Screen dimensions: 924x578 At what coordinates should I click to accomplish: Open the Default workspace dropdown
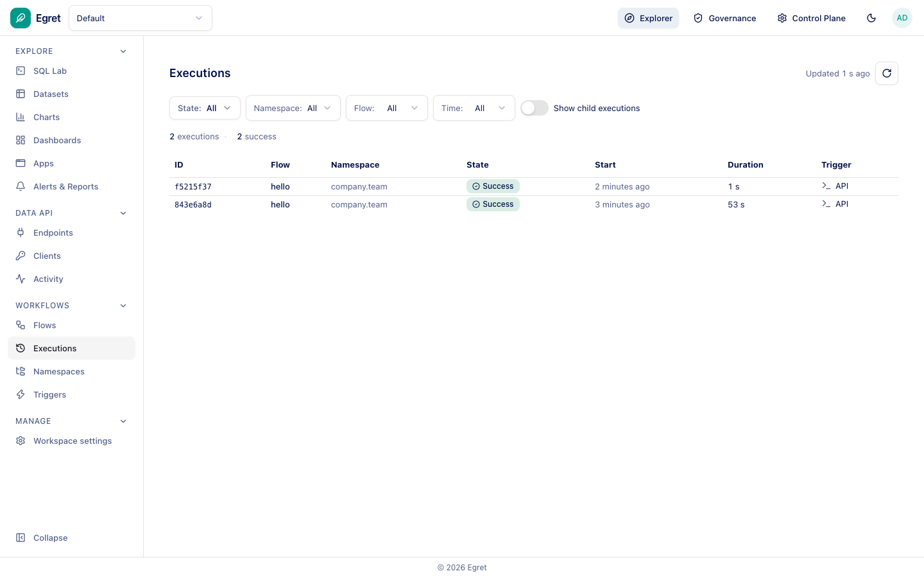point(141,18)
